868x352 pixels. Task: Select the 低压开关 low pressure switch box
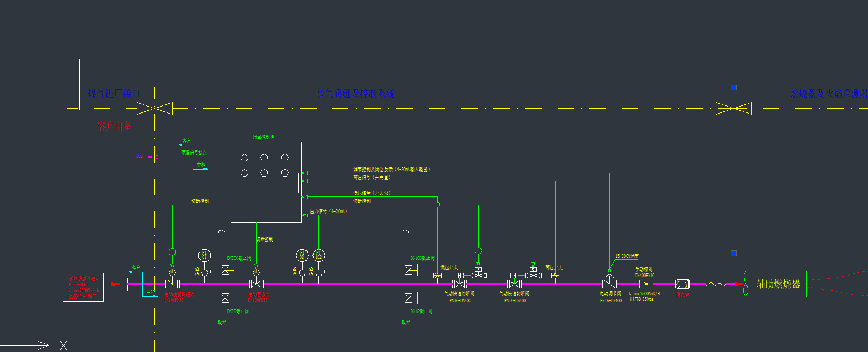click(x=437, y=276)
